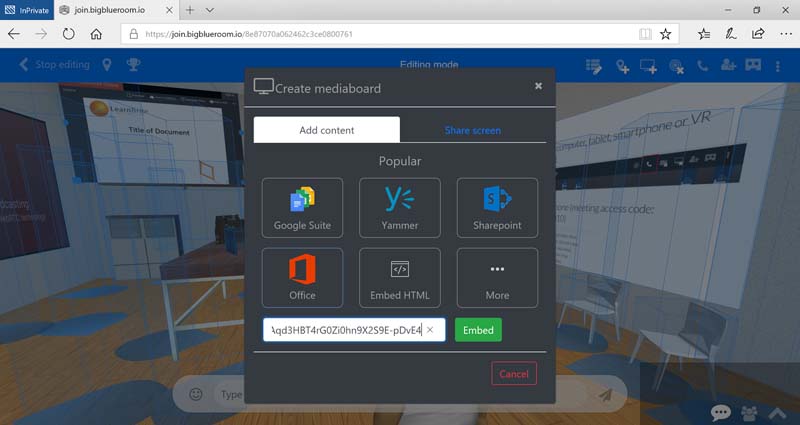Open the tab preview dropdown chevron

(209, 10)
